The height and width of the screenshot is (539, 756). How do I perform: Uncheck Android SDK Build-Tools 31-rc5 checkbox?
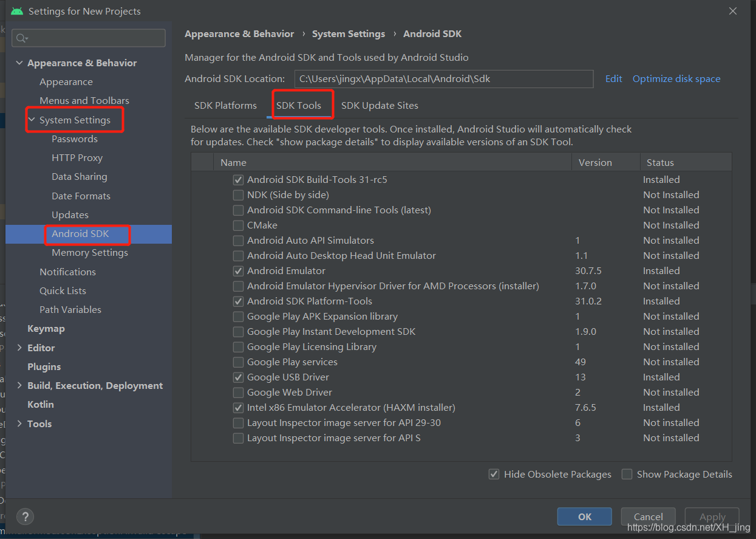(239, 180)
